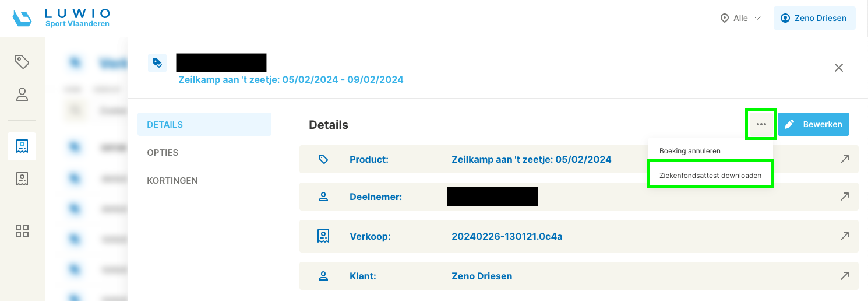The width and height of the screenshot is (868, 301).
Task: Toggle the three-dots more options menu
Action: [x=761, y=124]
